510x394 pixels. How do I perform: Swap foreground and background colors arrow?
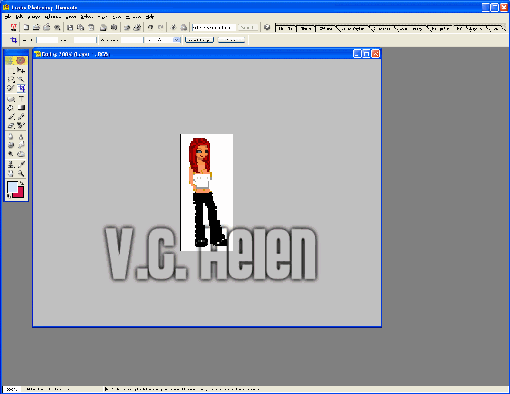[x=22, y=183]
